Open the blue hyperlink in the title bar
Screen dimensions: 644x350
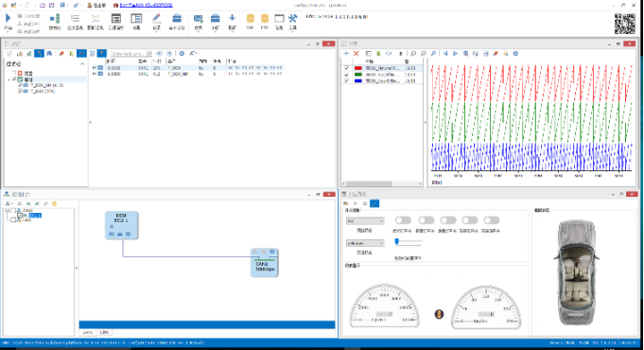(x=146, y=6)
